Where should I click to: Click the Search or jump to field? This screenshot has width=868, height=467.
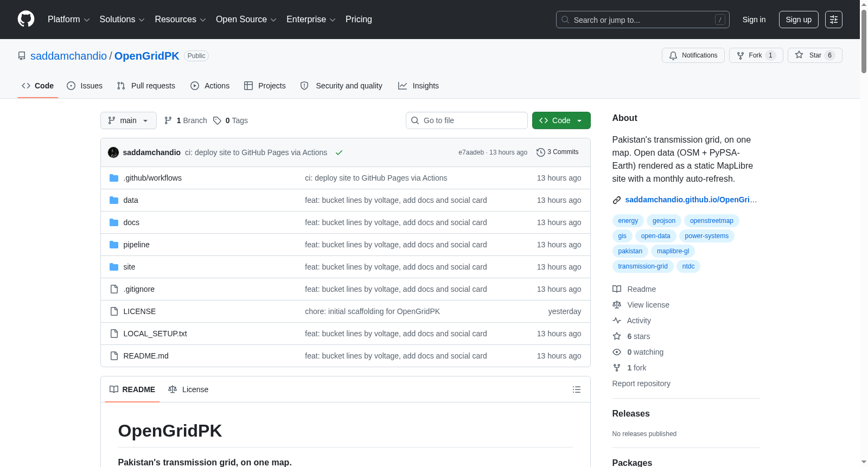(x=643, y=20)
